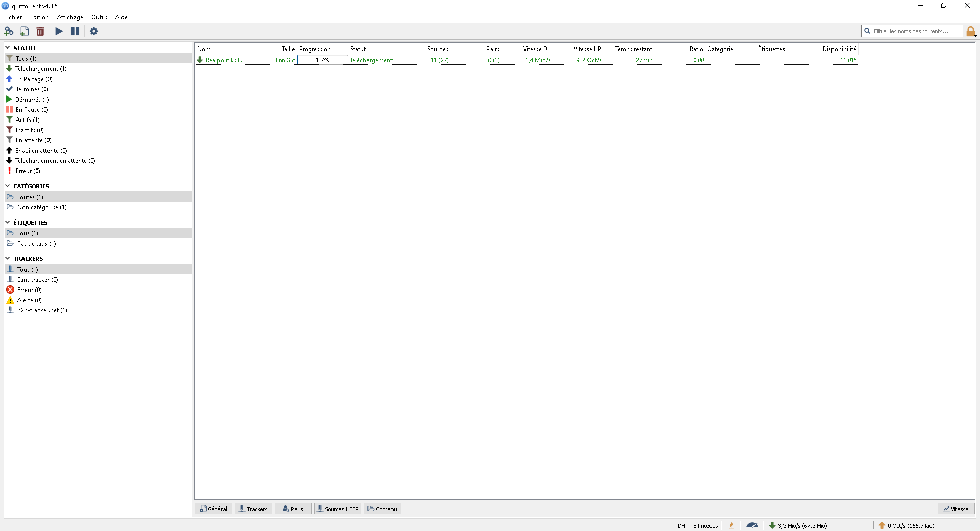Open the Général tab
The image size is (980, 531).
tap(213, 509)
